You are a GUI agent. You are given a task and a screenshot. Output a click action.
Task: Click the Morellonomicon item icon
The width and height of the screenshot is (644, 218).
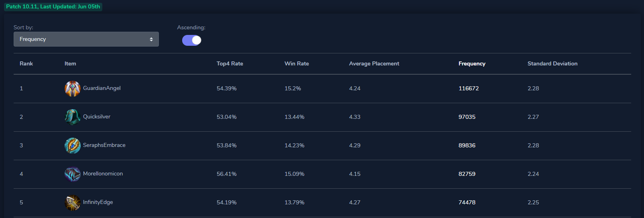[73, 174]
